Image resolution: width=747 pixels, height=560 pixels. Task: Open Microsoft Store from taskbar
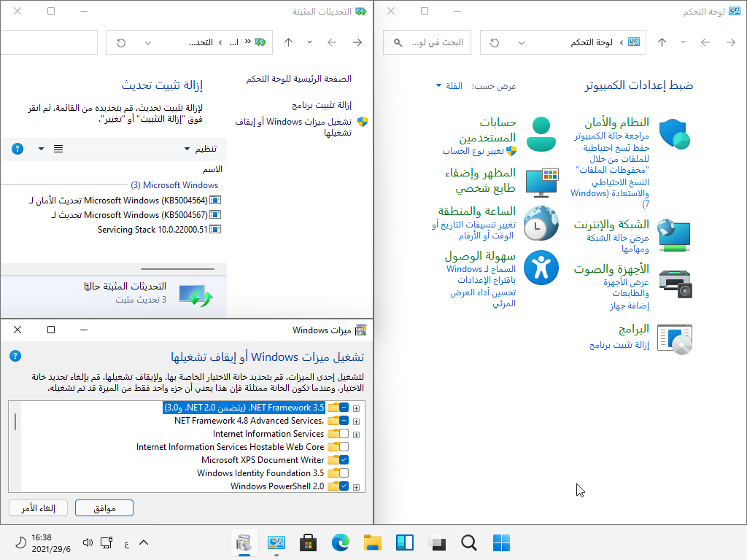pos(309,542)
